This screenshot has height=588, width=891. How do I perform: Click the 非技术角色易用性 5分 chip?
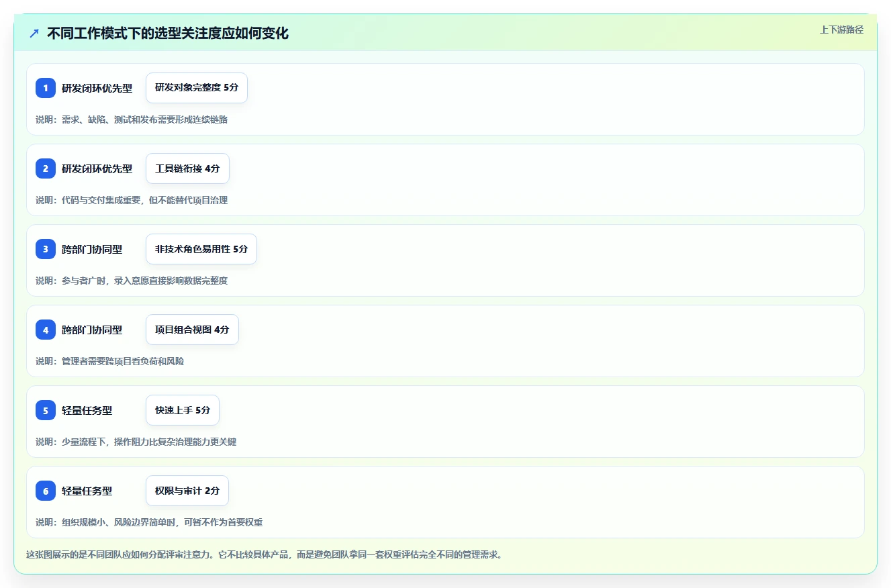(201, 249)
